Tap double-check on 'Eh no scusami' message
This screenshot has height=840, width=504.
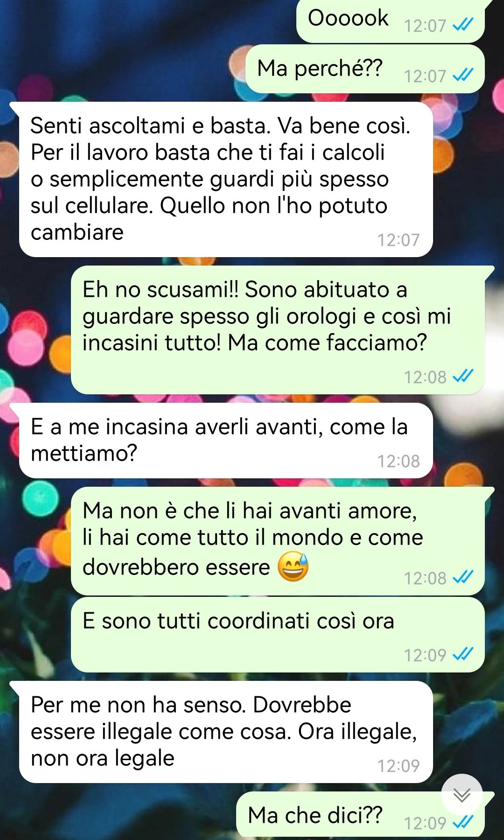pyautogui.click(x=463, y=376)
